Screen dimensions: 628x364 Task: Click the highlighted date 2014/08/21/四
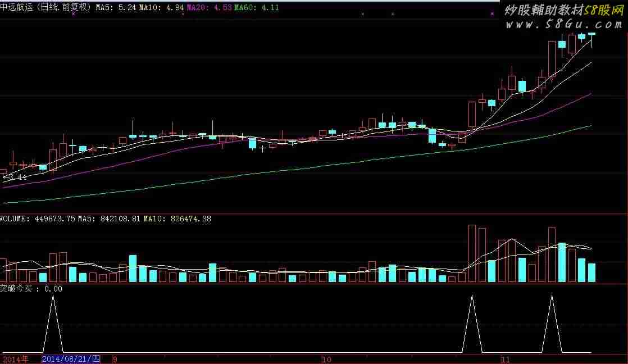tap(71, 359)
